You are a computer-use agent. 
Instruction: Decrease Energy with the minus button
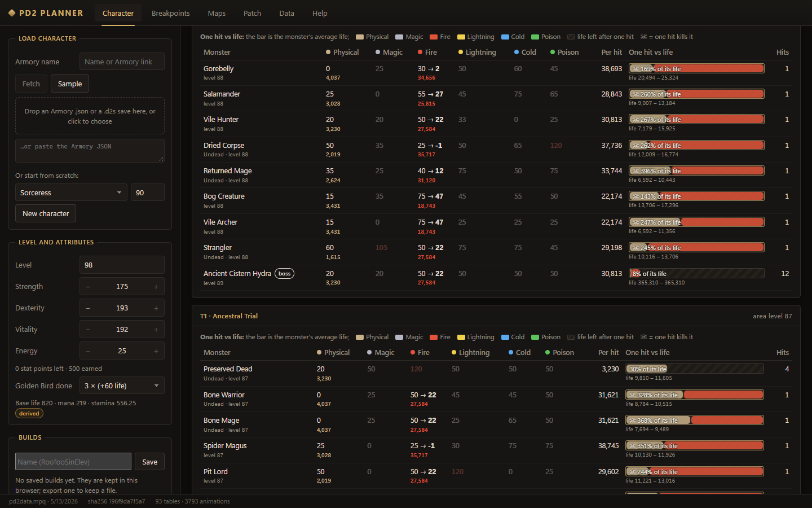[x=88, y=351]
